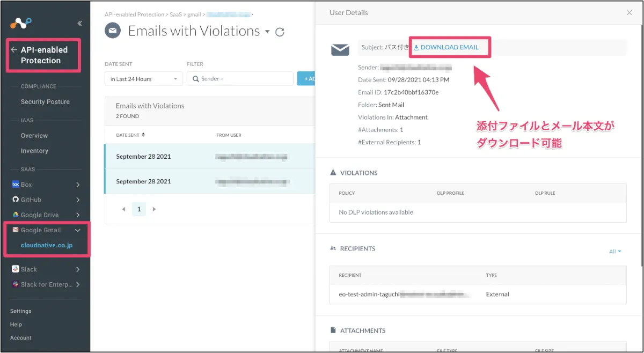Open Emails with Violations title dropdown
The image size is (644, 353).
267,32
